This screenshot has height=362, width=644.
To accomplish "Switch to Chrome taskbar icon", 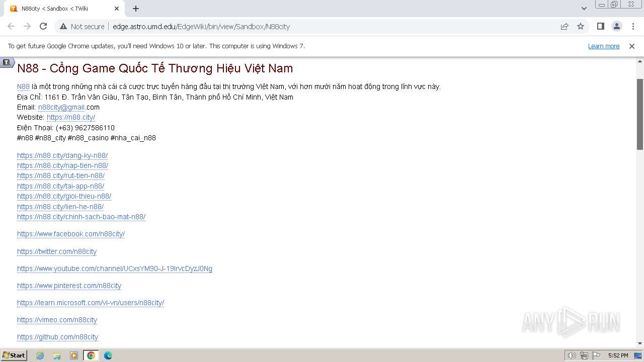I will [x=91, y=355].
